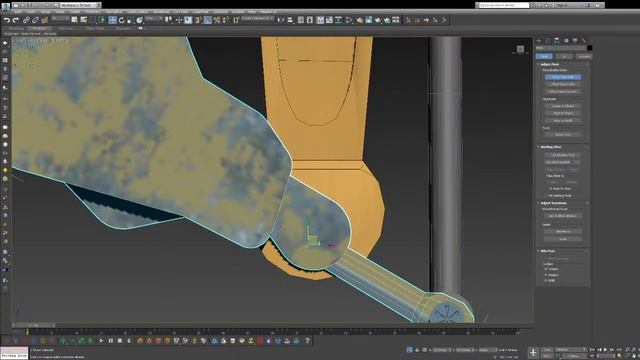Viewport: 640px width, 360px height.
Task: Open the Utilities command panel tab
Action: click(x=584, y=40)
